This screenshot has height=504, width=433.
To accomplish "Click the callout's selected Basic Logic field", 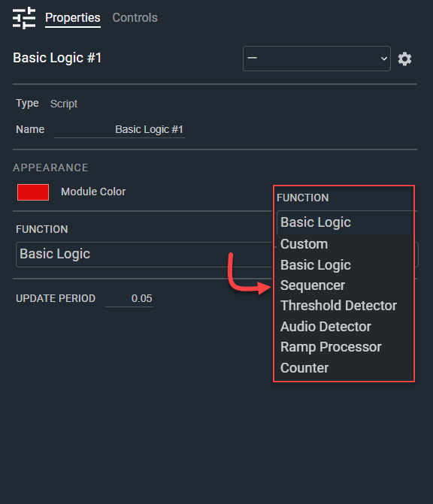I will [345, 222].
